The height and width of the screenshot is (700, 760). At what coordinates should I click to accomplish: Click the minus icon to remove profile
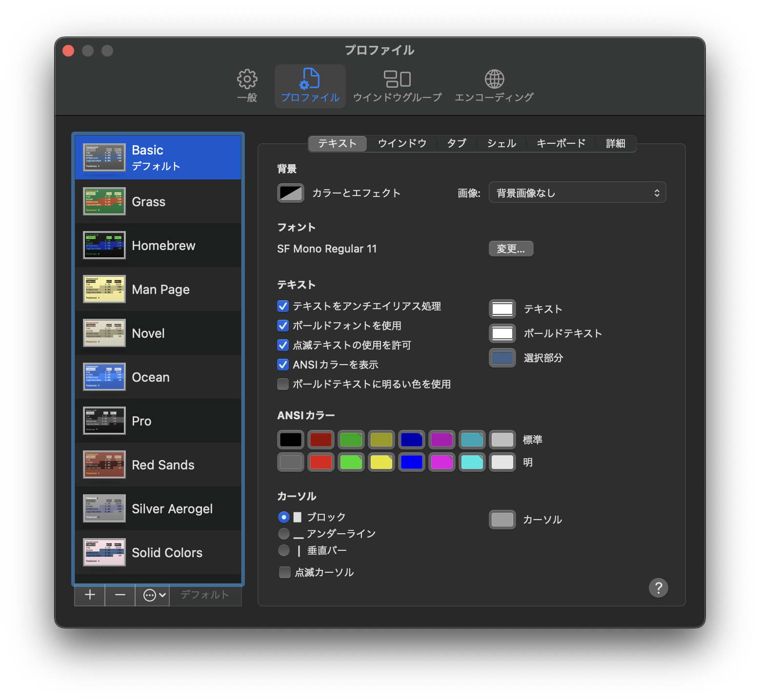120,595
